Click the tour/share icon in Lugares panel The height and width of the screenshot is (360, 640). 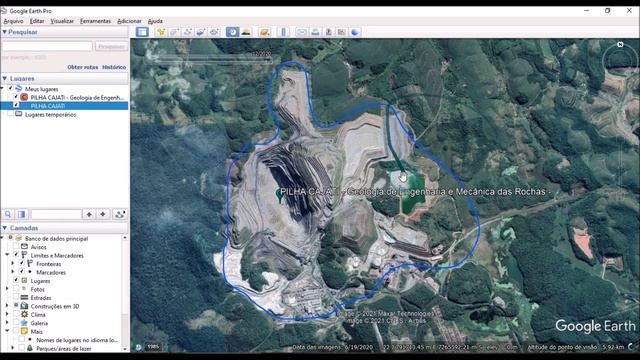click(120, 214)
